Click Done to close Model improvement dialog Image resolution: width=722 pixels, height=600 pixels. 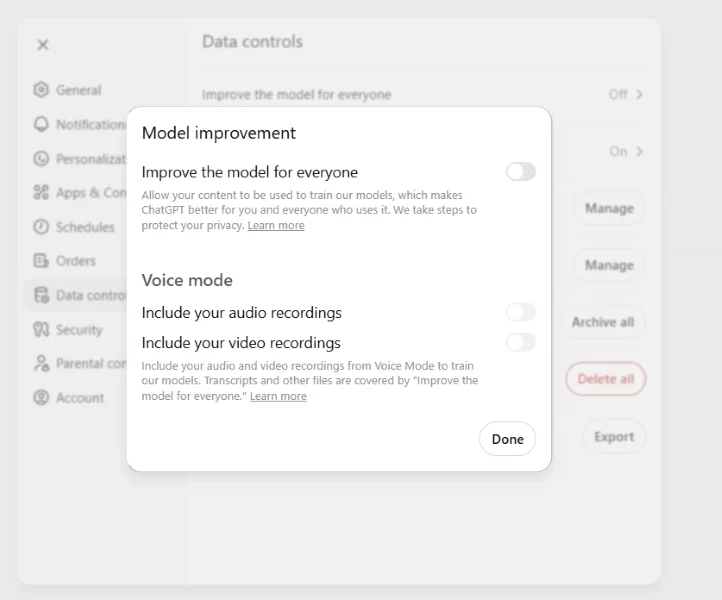[x=507, y=439]
